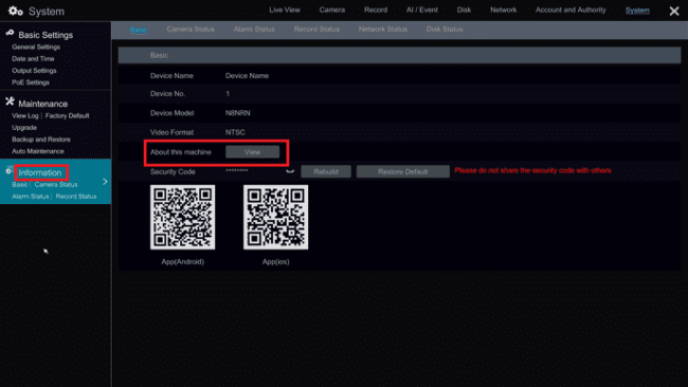Viewport: 688px width, 387px height.
Task: Open Upgrade under Maintenance
Action: click(24, 128)
